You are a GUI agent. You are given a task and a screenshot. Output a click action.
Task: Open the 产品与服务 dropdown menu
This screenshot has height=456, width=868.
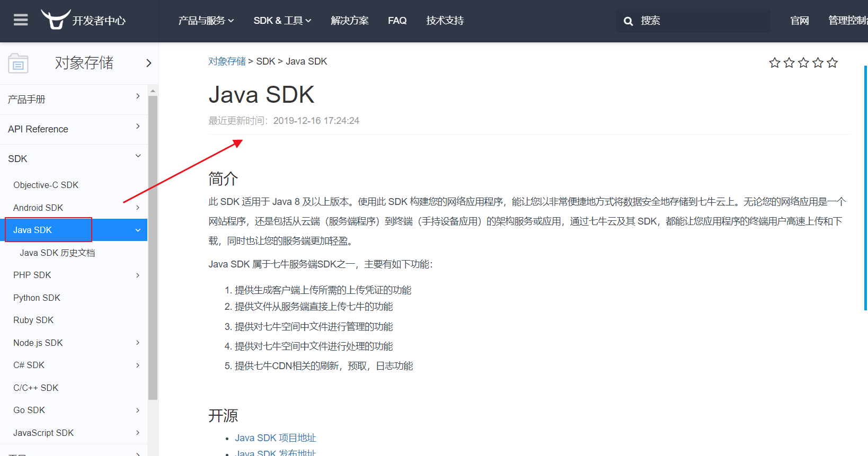click(x=206, y=21)
